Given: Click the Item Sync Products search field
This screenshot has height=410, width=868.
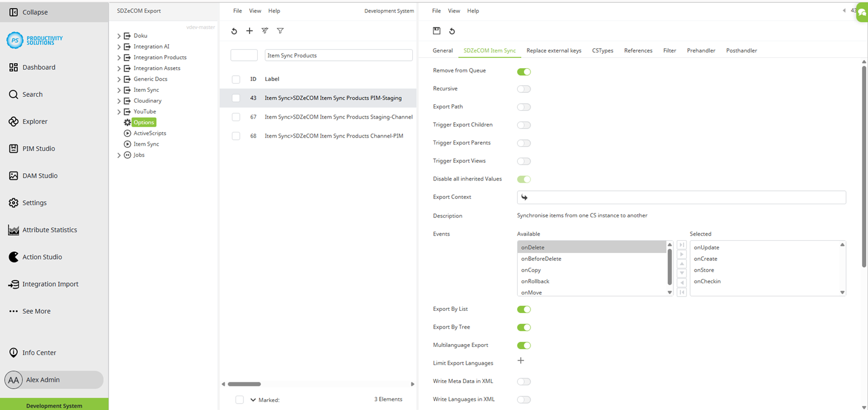Looking at the screenshot, I should coord(339,56).
